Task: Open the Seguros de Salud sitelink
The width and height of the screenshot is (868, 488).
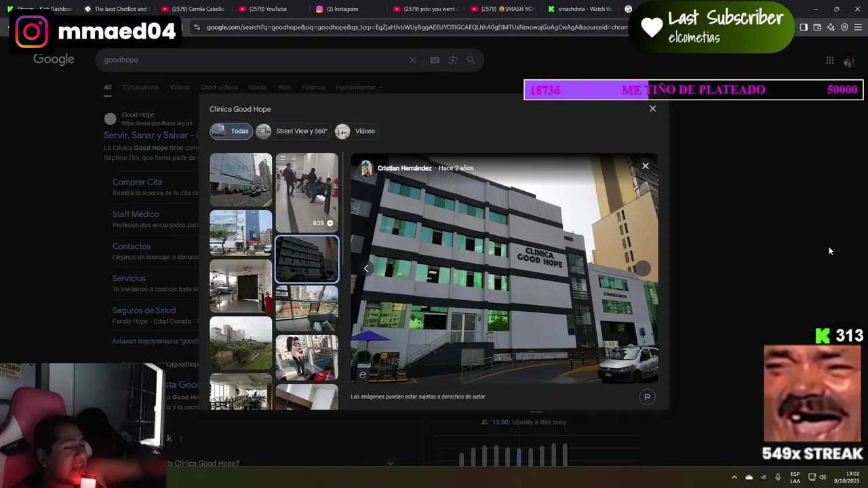Action: tap(144, 310)
